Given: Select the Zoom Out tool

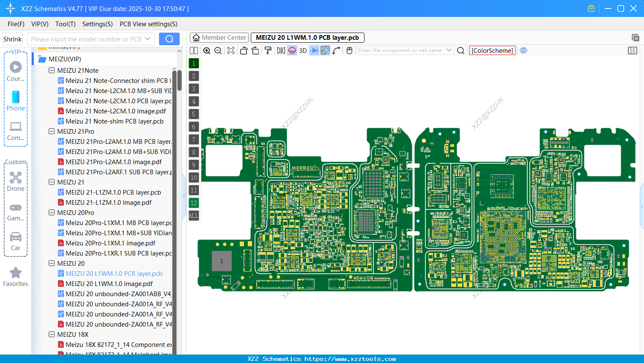Looking at the screenshot, I should click(x=218, y=50).
